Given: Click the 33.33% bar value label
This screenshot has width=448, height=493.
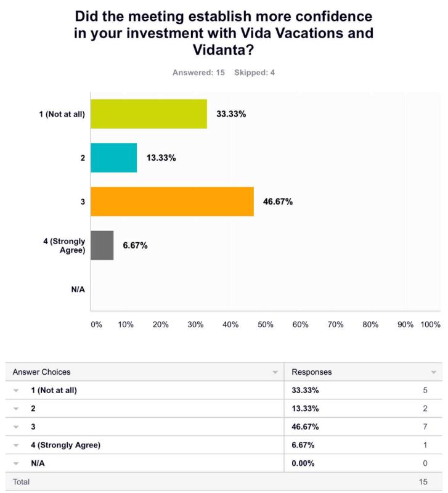Looking at the screenshot, I should [231, 113].
